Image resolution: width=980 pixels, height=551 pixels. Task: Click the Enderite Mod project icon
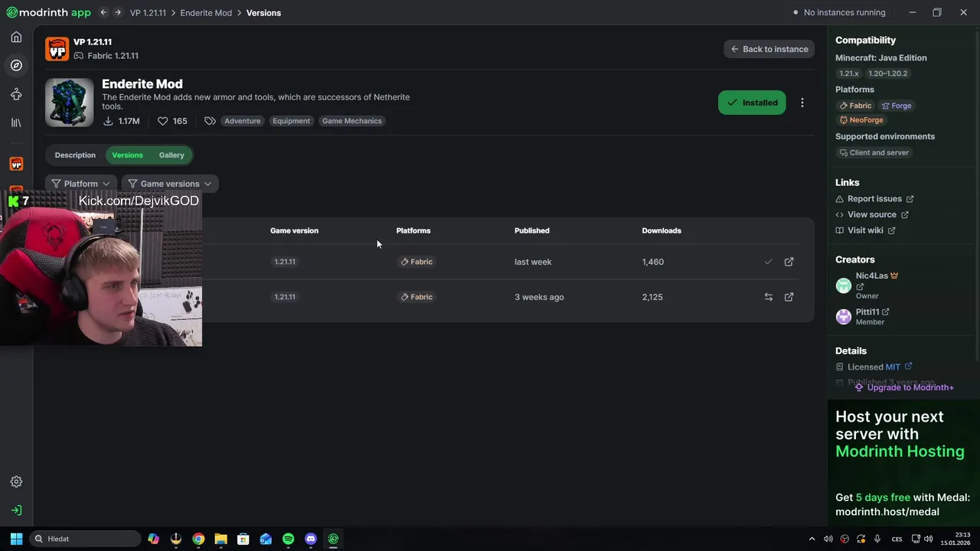click(70, 103)
